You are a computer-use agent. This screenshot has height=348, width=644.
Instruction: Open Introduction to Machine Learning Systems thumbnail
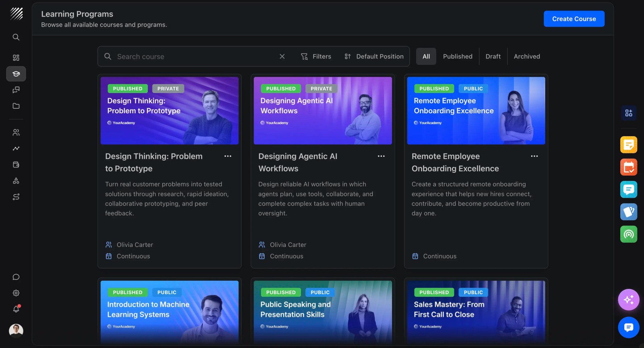tap(169, 312)
